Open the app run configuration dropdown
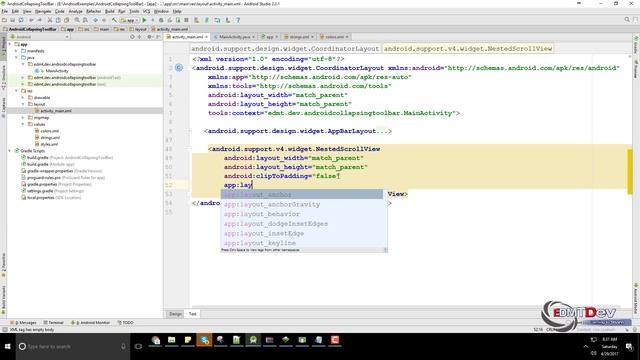This screenshot has height=360, width=640. click(129, 20)
